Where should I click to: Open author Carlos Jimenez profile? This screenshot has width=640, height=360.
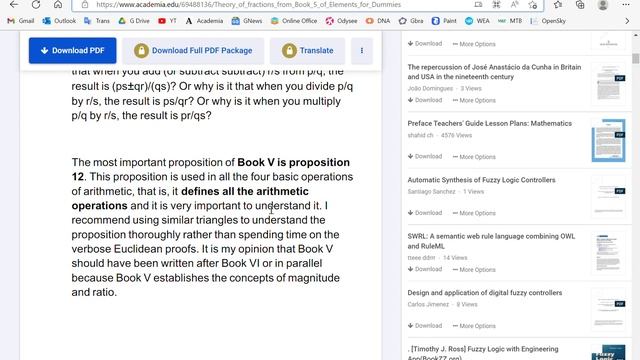428,304
